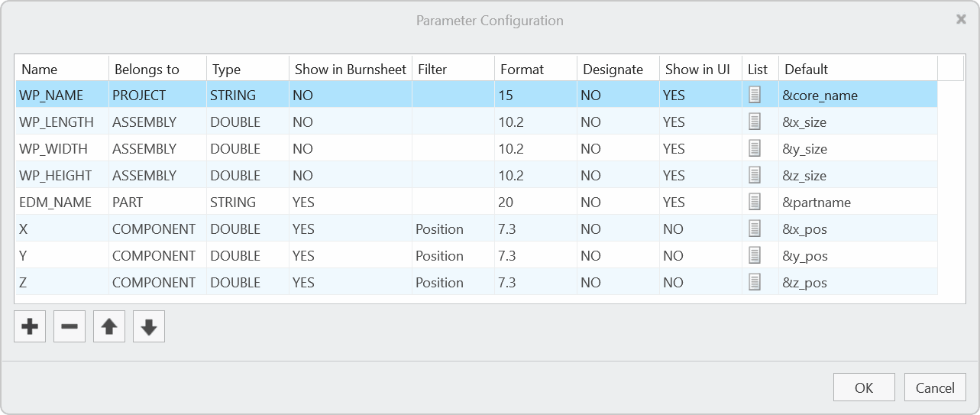This screenshot has height=415, width=980.
Task: Open list icon for Z row
Action: 755,282
